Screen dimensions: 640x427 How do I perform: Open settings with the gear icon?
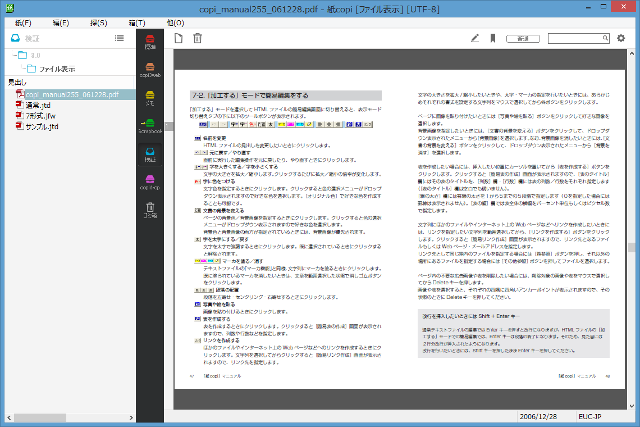click(x=621, y=39)
